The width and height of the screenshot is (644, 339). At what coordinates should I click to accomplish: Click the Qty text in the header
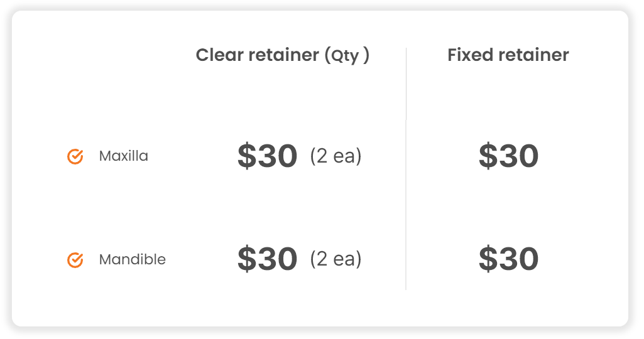(x=345, y=56)
